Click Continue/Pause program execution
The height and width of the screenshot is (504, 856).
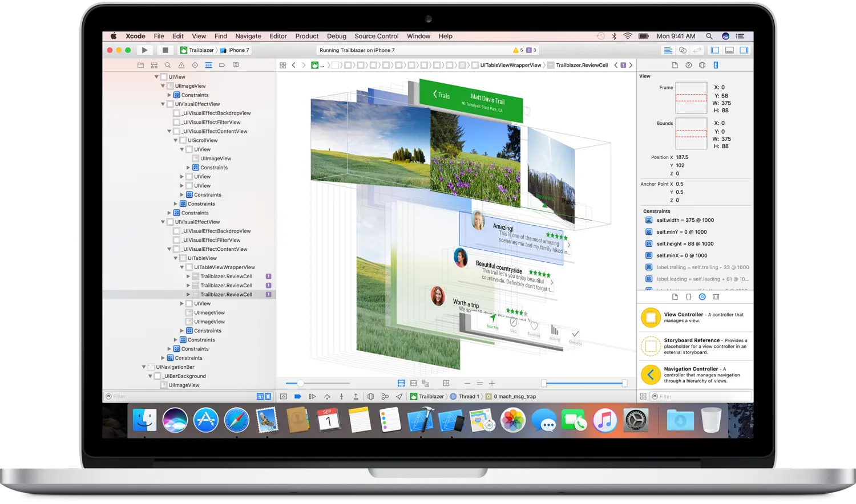pos(312,396)
